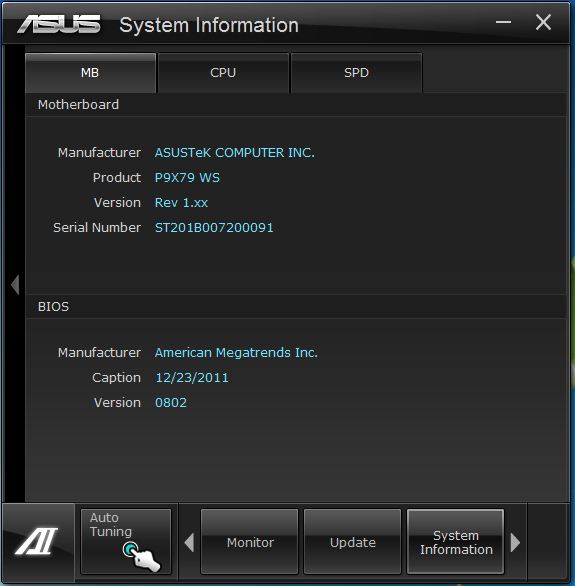
Task: Open the Update menu button
Action: tap(352, 542)
